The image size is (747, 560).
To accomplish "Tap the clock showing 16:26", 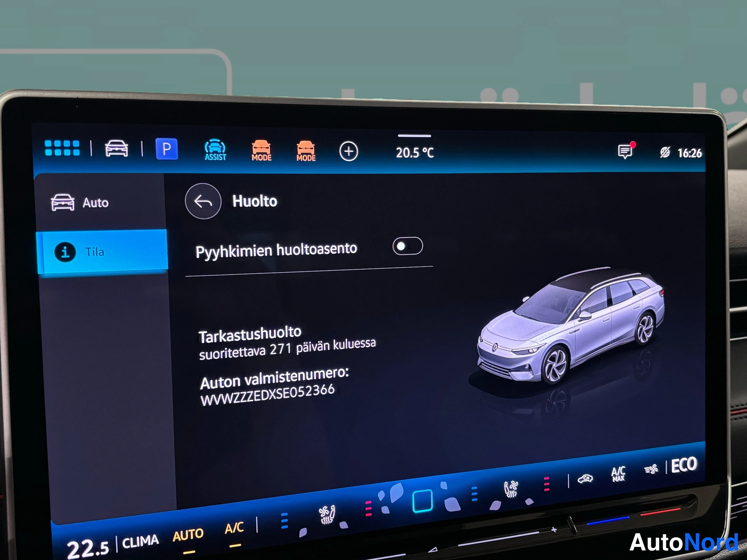I will click(x=690, y=153).
